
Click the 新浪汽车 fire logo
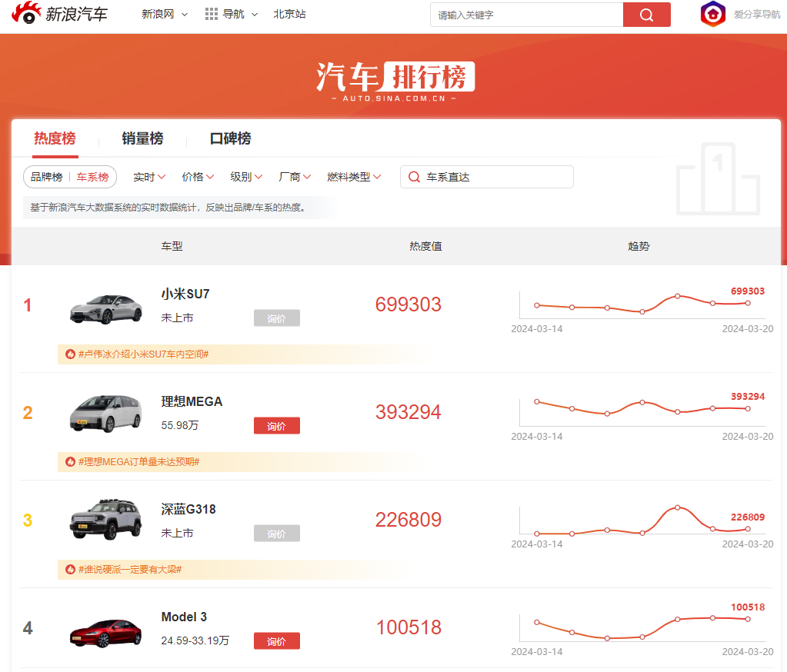click(25, 14)
